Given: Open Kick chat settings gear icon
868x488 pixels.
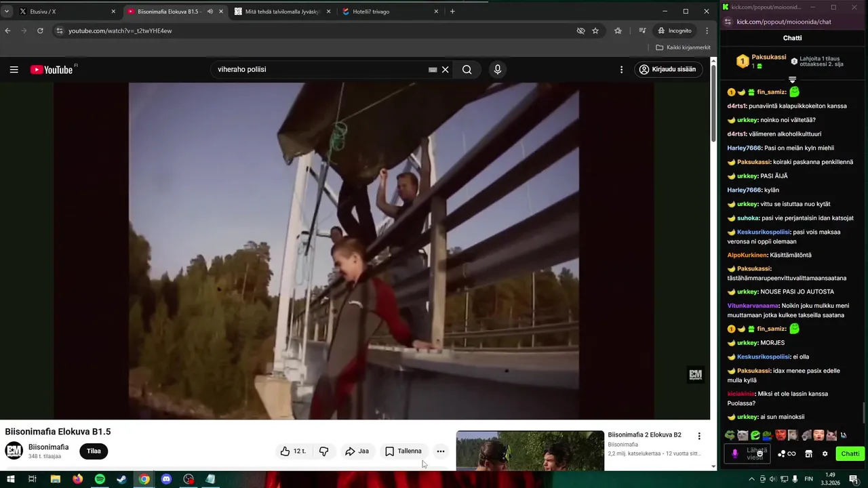Looking at the screenshot, I should (x=825, y=454).
